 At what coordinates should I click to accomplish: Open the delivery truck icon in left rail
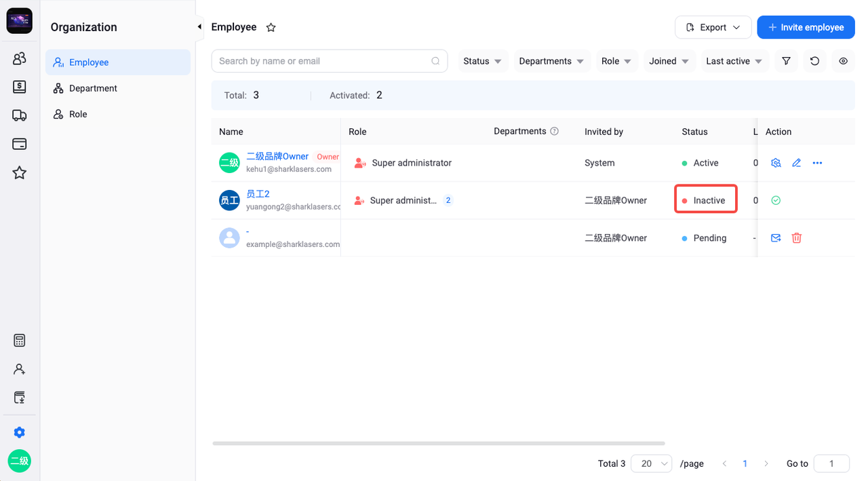[20, 115]
